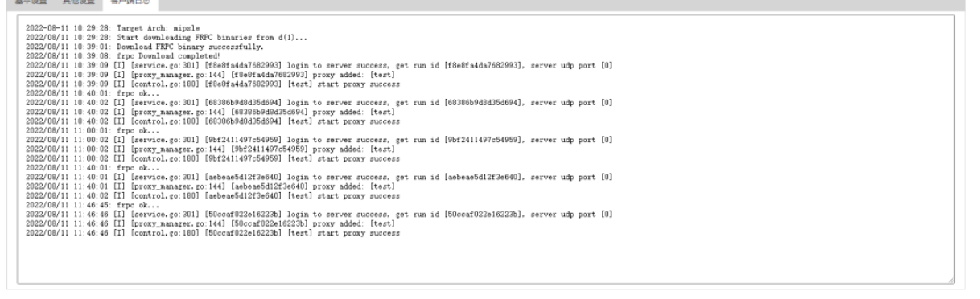Click the 10:39:09 login to server success line
The width and height of the screenshot is (980, 299).
click(x=319, y=63)
